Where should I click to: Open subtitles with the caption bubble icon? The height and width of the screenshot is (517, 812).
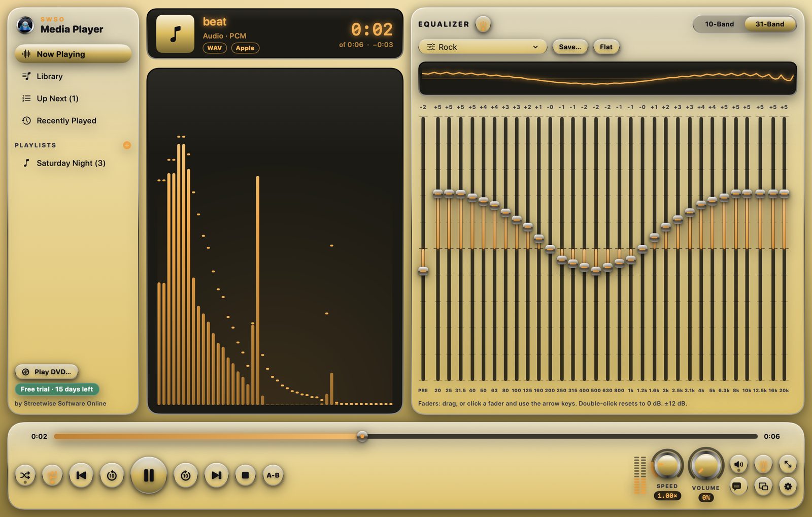(x=738, y=487)
